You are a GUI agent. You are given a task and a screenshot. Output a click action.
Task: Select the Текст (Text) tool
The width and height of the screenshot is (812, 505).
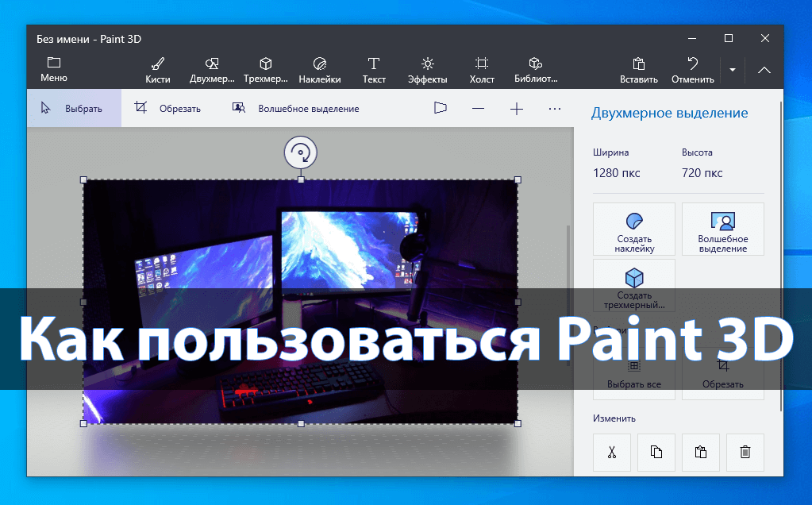coord(373,70)
